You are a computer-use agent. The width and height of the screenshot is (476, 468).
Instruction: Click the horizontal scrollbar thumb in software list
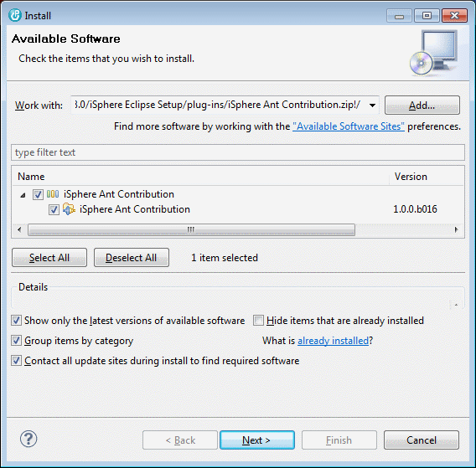click(191, 229)
